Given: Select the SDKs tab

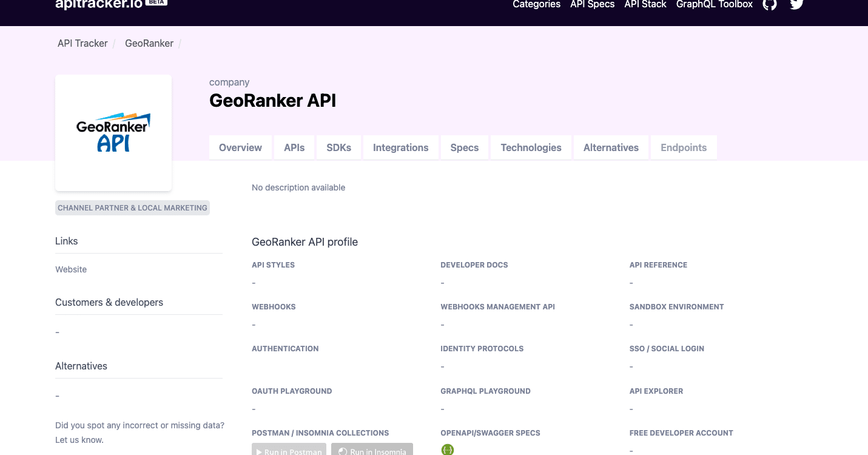Looking at the screenshot, I should 338,147.
